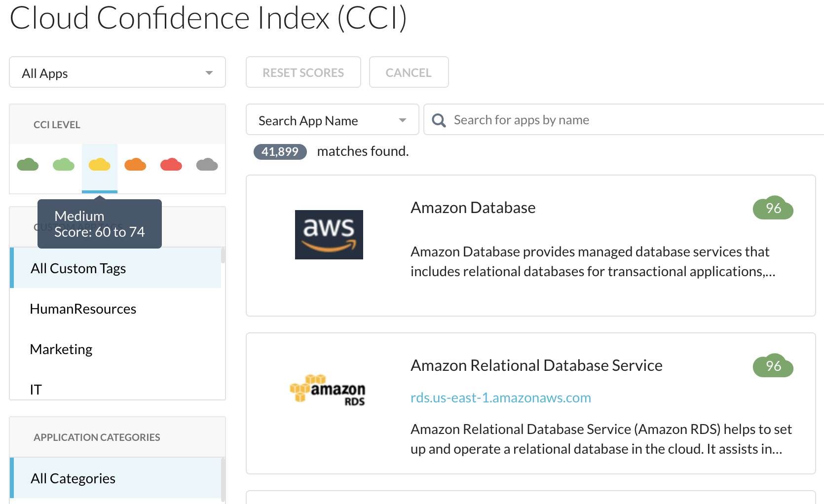824x504 pixels.
Task: Click the search magnifier icon
Action: click(439, 120)
